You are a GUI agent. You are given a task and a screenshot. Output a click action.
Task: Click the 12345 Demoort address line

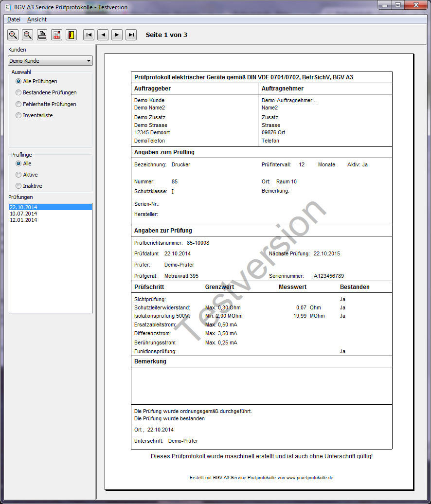(152, 132)
